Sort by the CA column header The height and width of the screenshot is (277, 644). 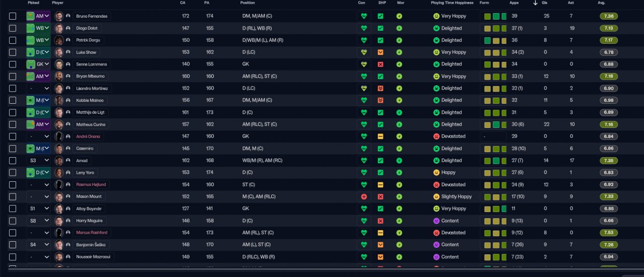[182, 3]
